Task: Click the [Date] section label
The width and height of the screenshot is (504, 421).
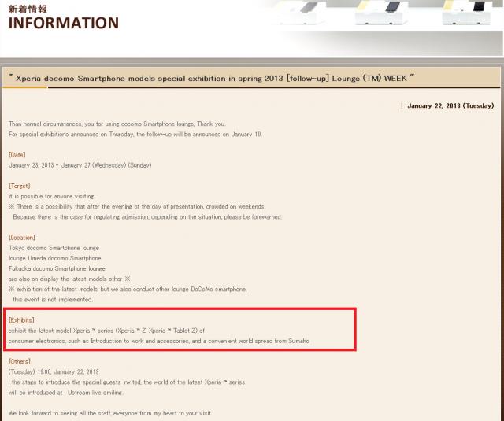Action: coord(17,155)
